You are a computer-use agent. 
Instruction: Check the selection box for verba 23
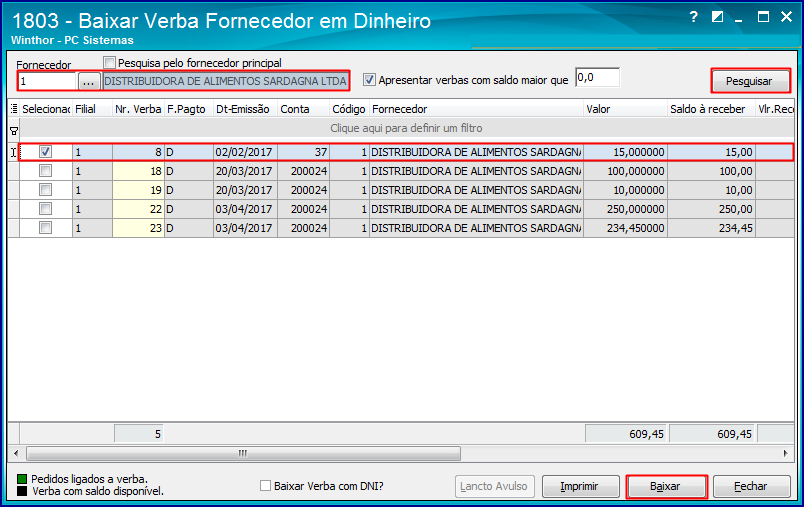pos(46,228)
